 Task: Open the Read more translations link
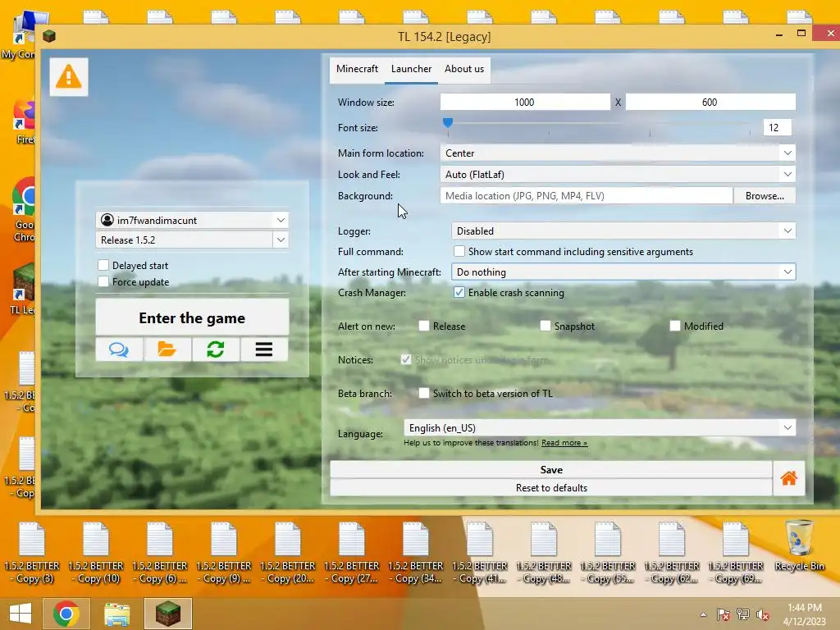564,443
